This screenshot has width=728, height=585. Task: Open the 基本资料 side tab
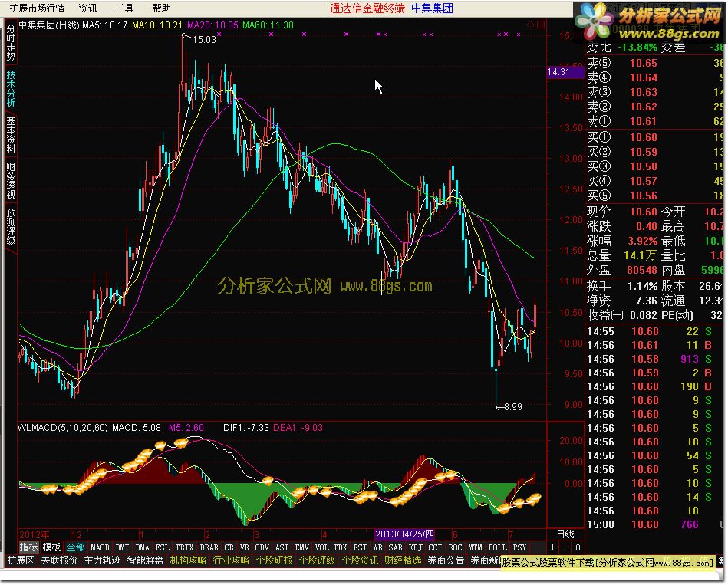[12, 134]
